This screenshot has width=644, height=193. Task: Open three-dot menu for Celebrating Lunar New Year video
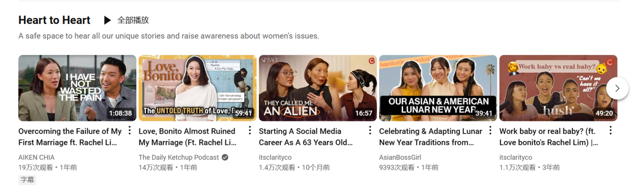click(490, 131)
